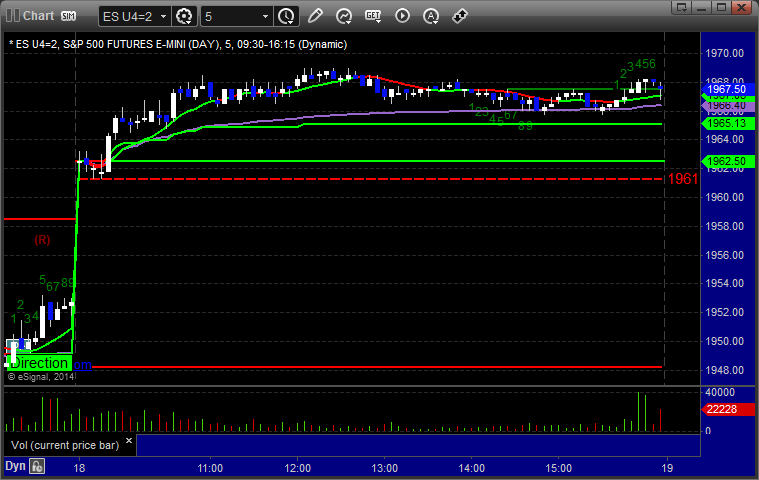Click the 19 date label on time axis
This screenshot has height=480, width=759.
pyautogui.click(x=668, y=468)
